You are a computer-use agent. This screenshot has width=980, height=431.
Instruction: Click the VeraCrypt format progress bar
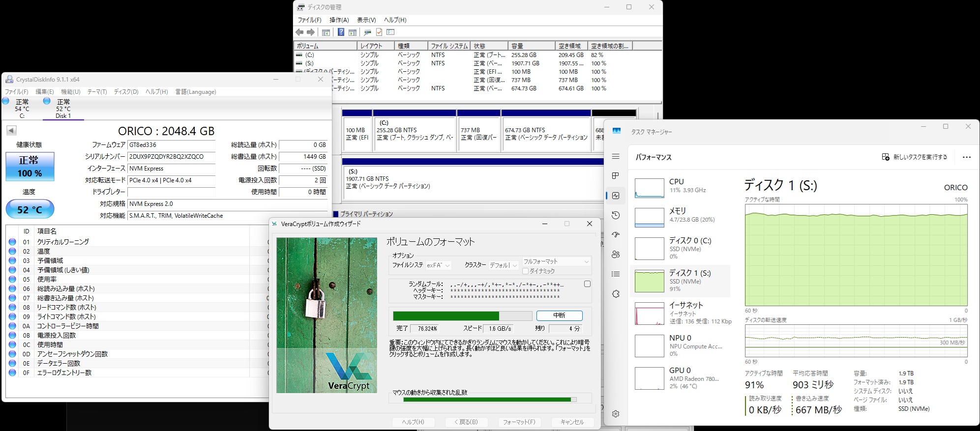click(x=462, y=316)
